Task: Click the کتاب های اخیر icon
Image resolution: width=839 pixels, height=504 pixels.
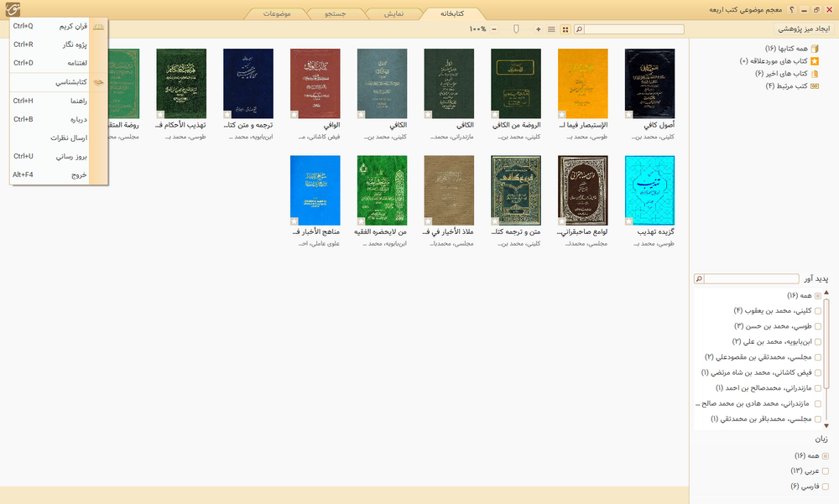Action: click(x=815, y=73)
